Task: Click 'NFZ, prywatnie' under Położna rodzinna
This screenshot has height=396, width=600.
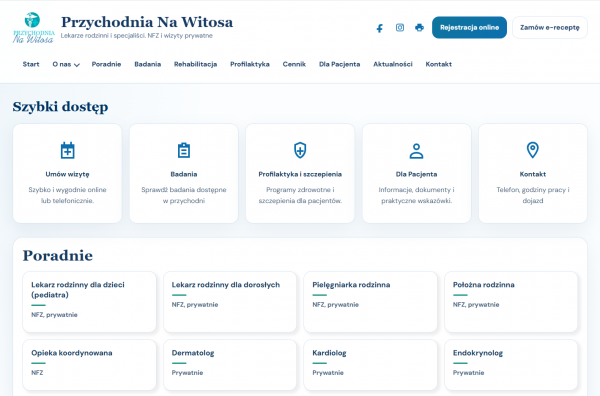Action: [x=476, y=305]
